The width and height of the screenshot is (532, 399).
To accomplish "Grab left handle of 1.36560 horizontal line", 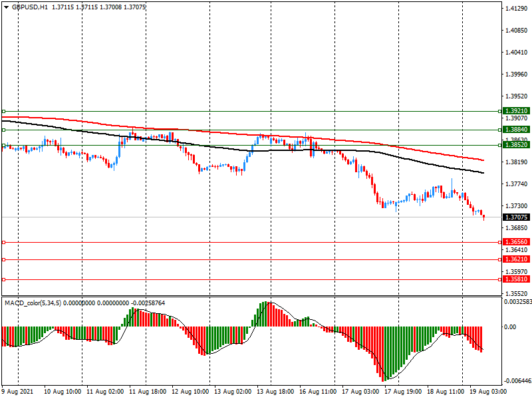I will 4,242.
